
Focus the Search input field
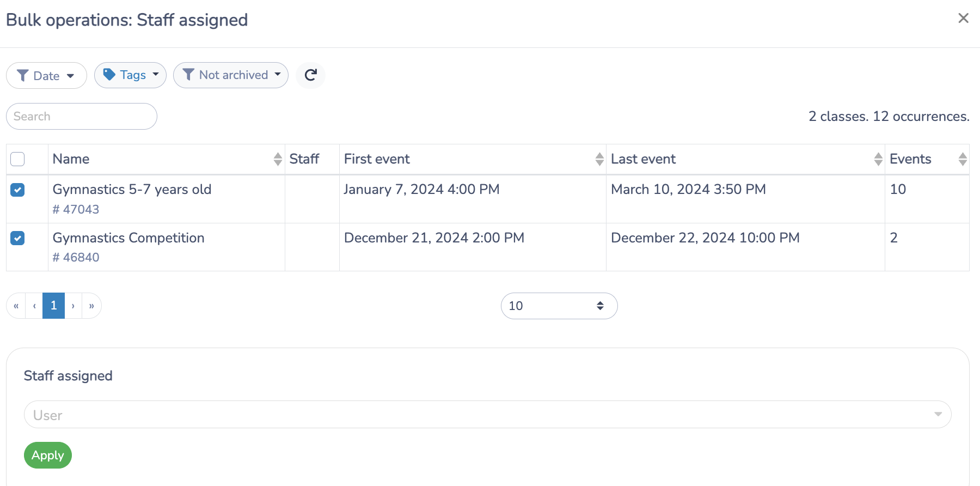click(82, 117)
